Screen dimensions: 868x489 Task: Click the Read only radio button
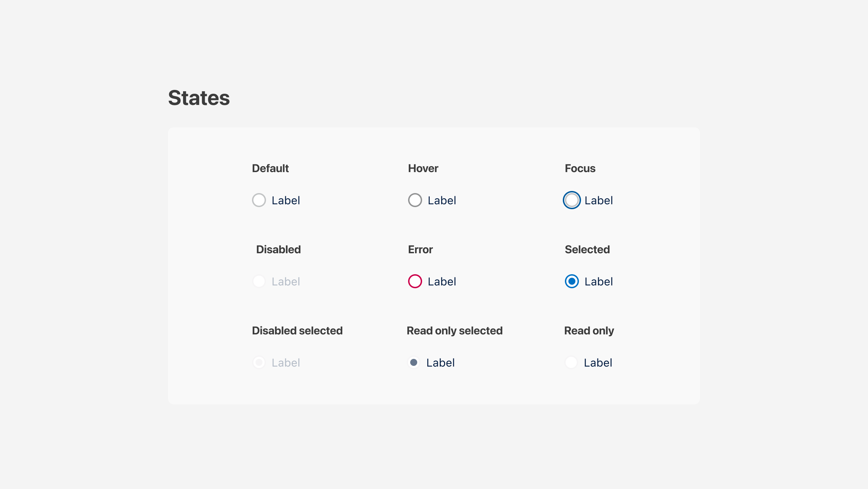[571, 362]
